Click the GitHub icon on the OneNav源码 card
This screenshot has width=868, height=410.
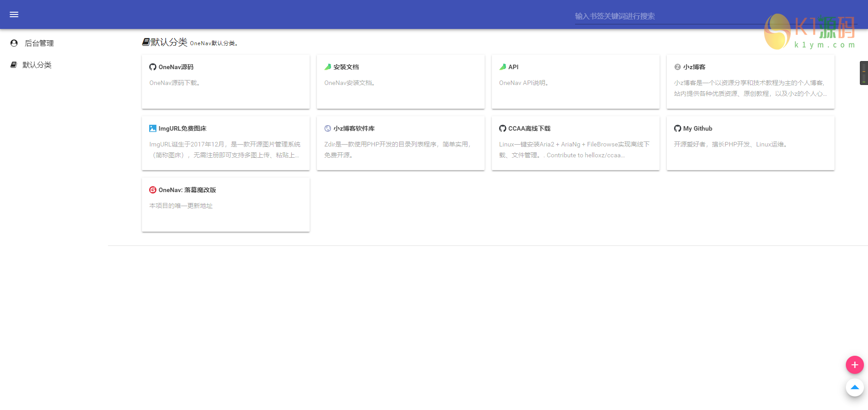click(x=153, y=67)
